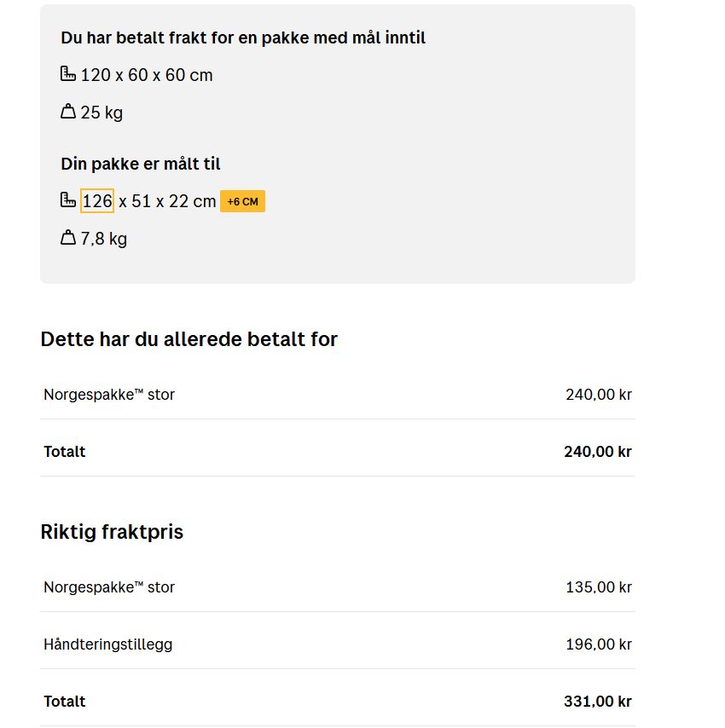
Task: Click the 'Riktig fraktpris' heading
Action: pos(112,532)
